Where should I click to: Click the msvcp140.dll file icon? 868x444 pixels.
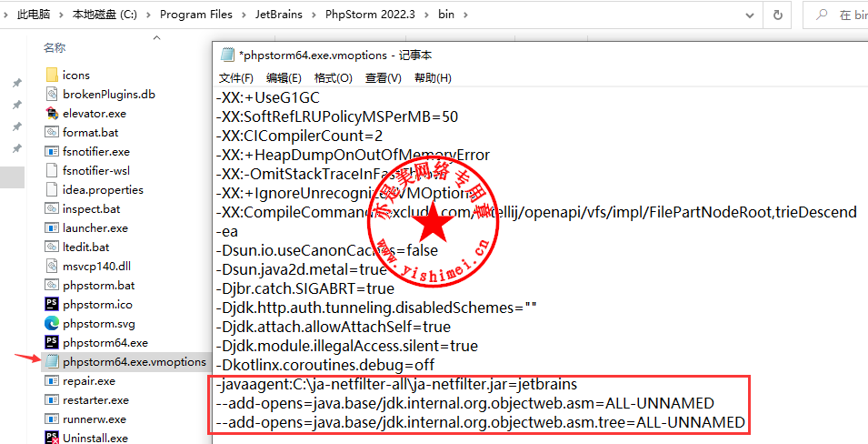point(52,266)
